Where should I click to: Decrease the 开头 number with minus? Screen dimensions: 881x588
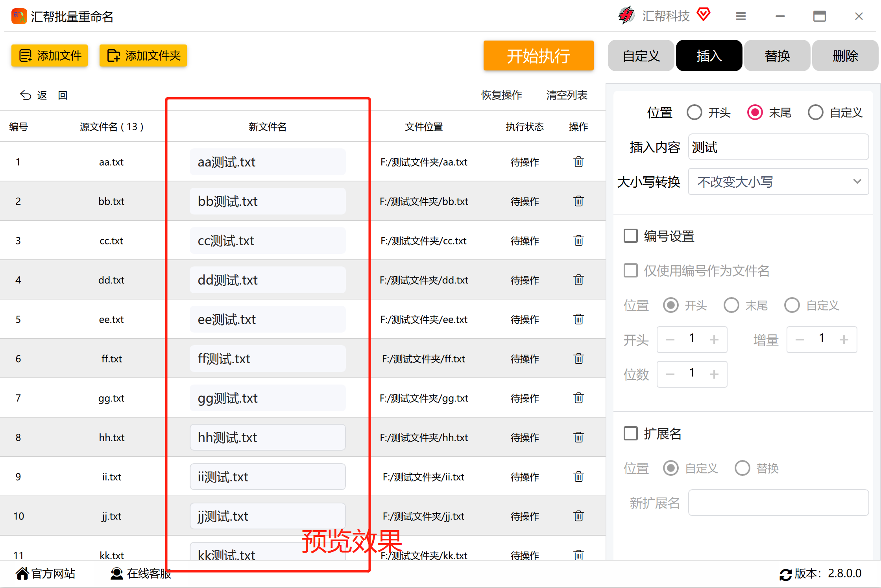click(x=670, y=339)
